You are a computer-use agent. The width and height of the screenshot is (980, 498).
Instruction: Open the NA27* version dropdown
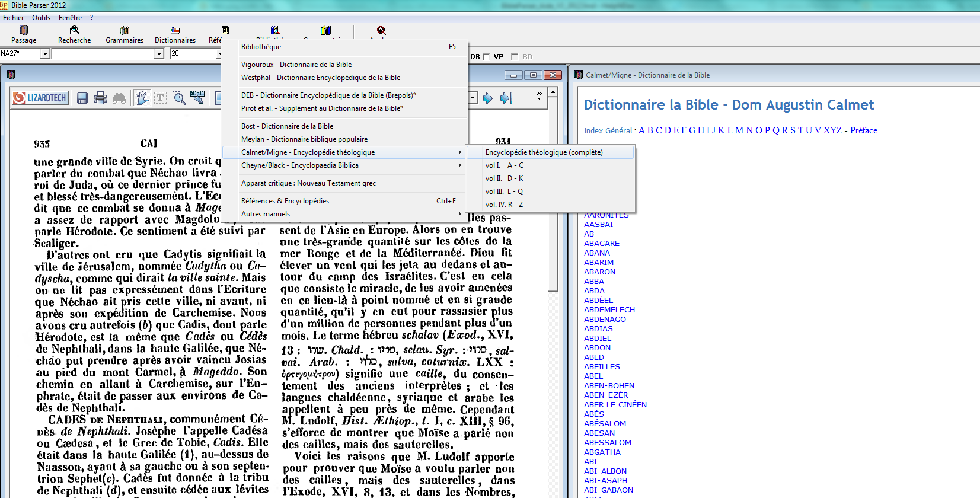pos(44,54)
